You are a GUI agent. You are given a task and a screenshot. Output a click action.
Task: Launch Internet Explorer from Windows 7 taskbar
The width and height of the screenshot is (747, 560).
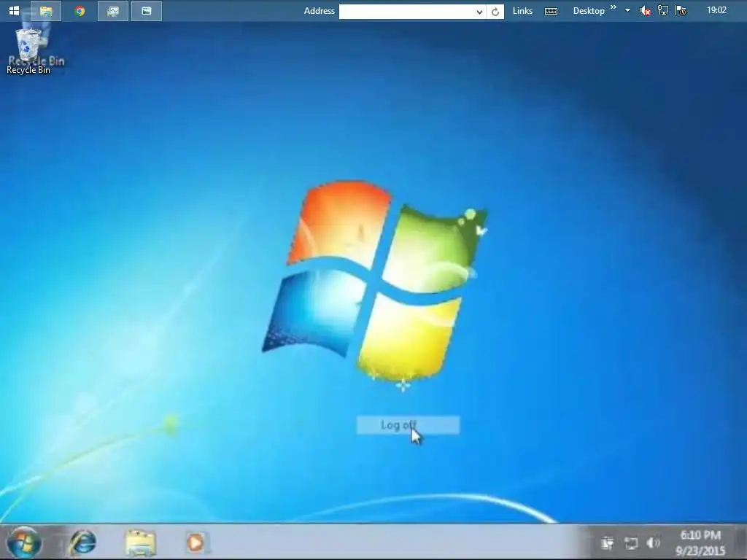[x=83, y=542]
